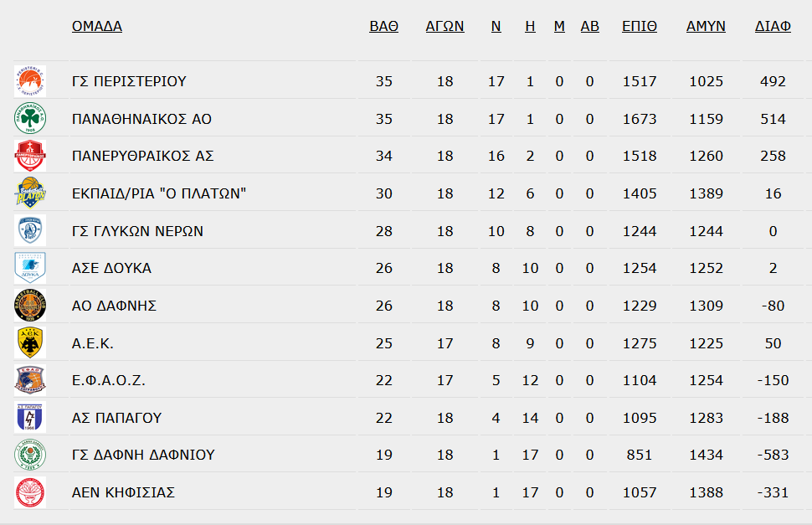
Task: Sort table by ΟΜΑΔΑ column header
Action: pos(97,27)
